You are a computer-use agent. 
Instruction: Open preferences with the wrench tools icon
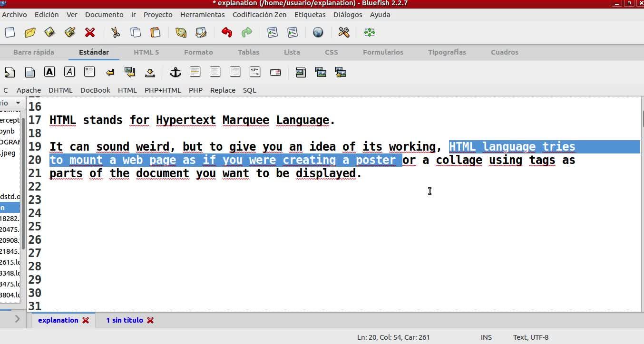(x=343, y=32)
